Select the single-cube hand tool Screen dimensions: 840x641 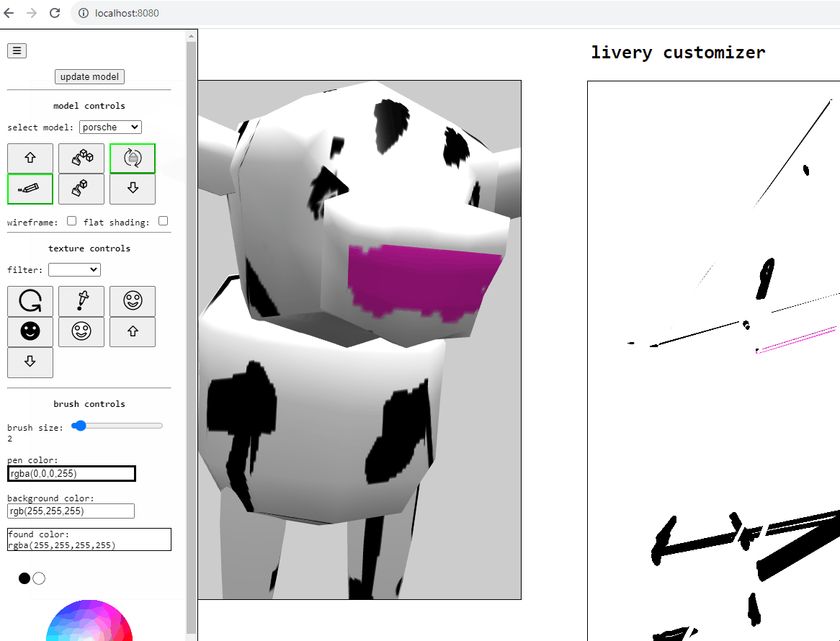click(81, 189)
